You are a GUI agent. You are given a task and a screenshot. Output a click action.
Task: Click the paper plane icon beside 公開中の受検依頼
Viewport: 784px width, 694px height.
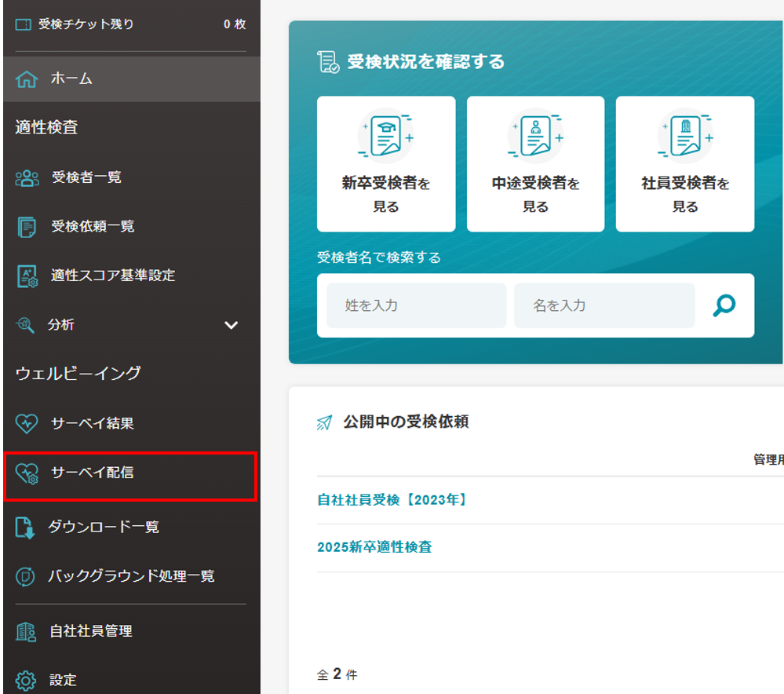coord(324,423)
